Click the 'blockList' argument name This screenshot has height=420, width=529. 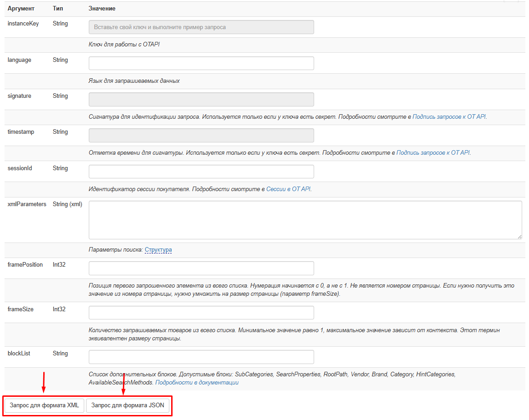point(19,354)
